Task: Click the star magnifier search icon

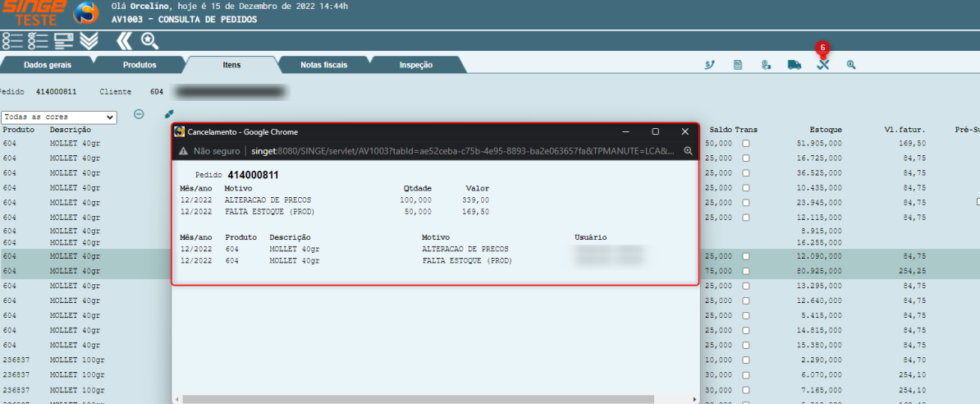Action: (x=149, y=40)
